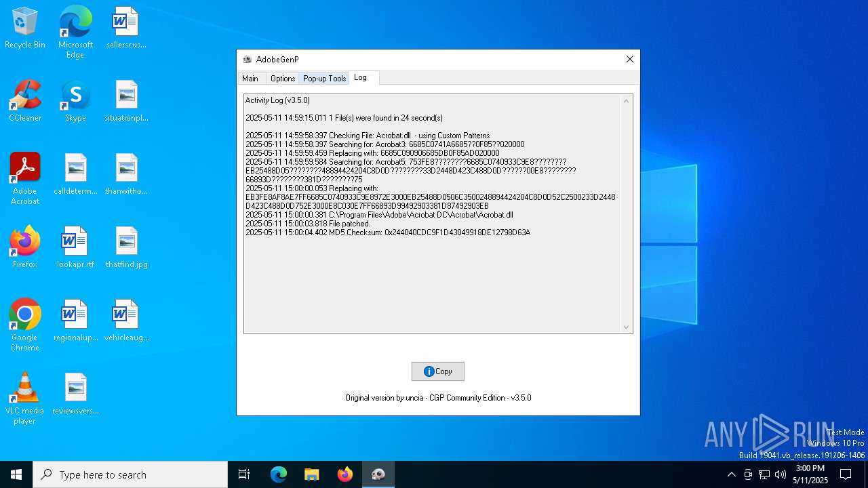
Task: Click the Acrobat.dll file path log line
Action: click(379, 215)
